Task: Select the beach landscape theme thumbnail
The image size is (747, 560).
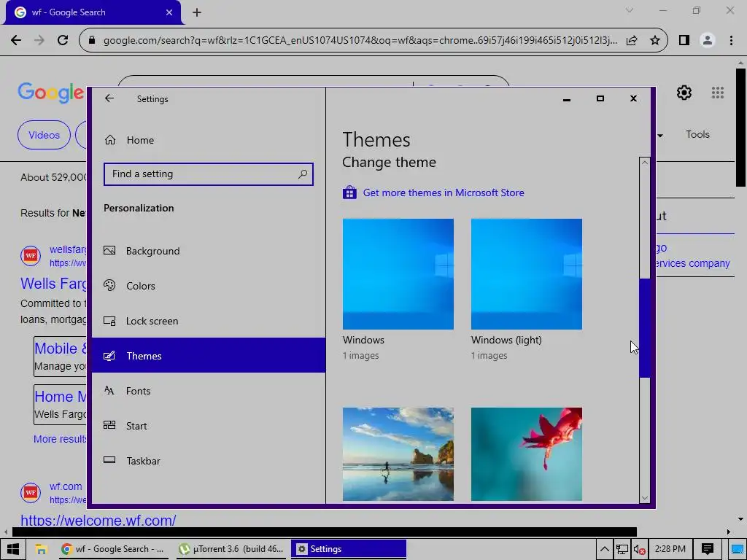Action: click(x=398, y=454)
